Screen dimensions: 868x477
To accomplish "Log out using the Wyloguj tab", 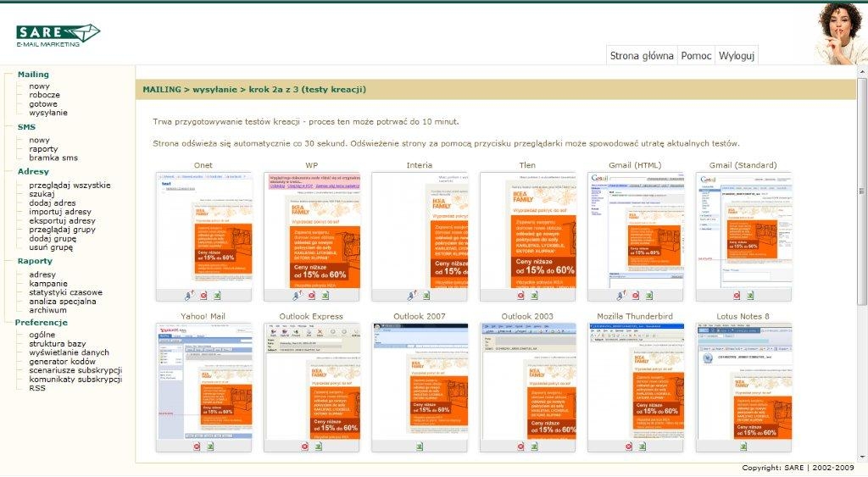I will [737, 56].
